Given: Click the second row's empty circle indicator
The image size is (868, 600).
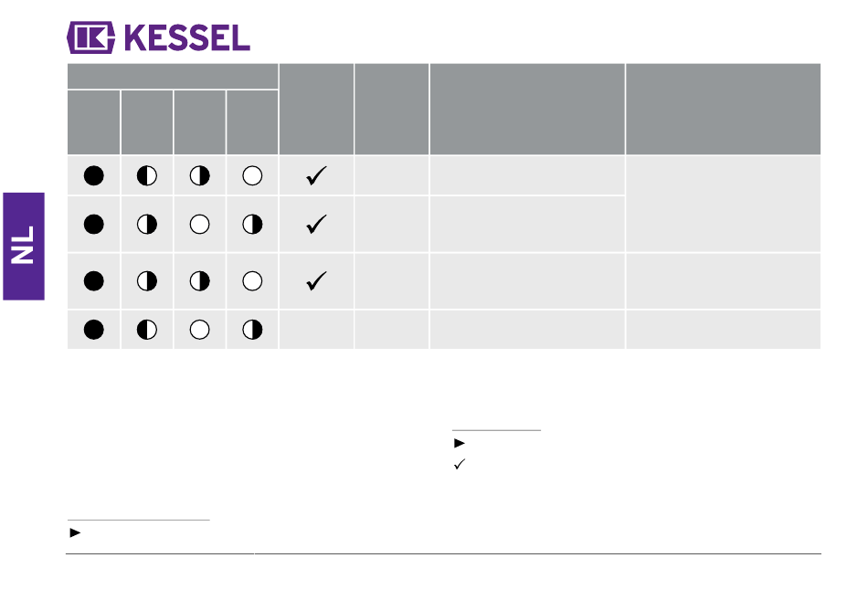Looking at the screenshot, I should pos(199,225).
